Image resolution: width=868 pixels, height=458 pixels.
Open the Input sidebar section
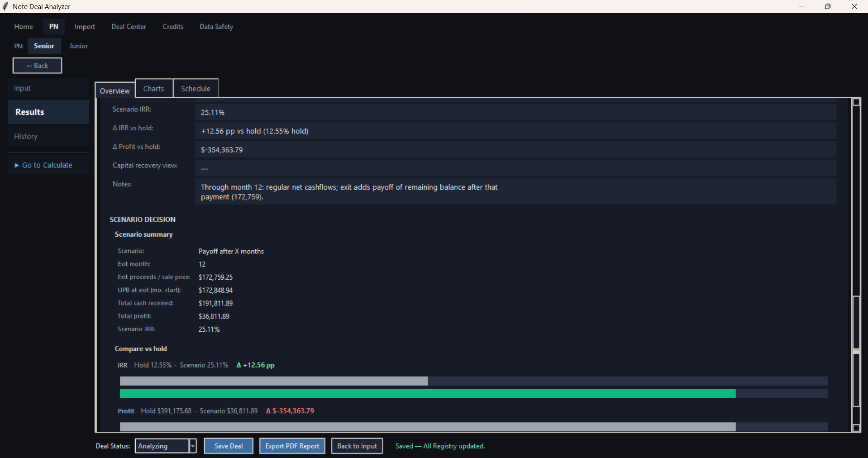pyautogui.click(x=48, y=88)
